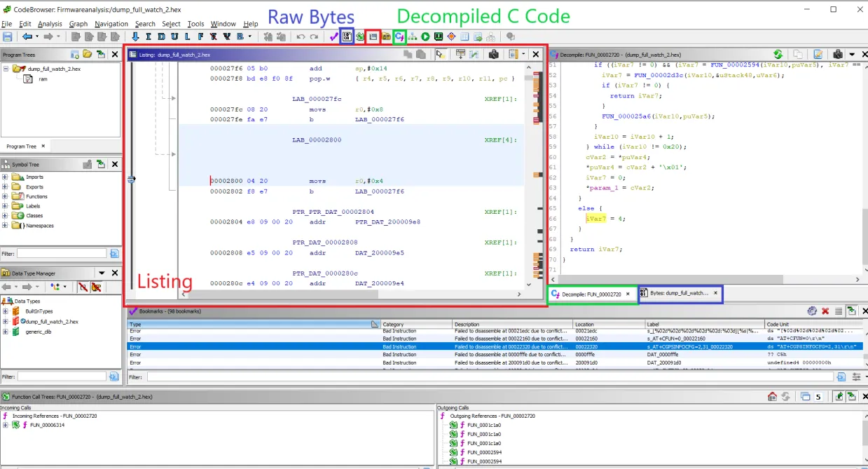This screenshot has height=469, width=868.
Task: Delete selected bookmarks with red X icon
Action: 825,311
